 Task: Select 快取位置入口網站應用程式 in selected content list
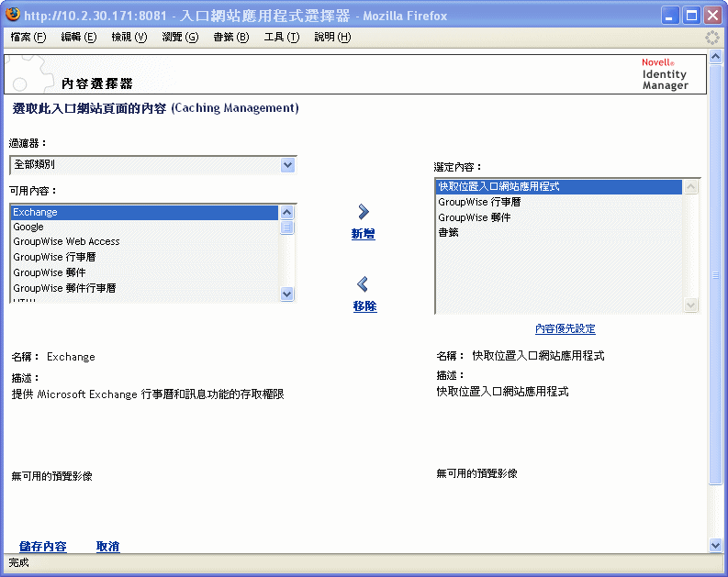559,186
